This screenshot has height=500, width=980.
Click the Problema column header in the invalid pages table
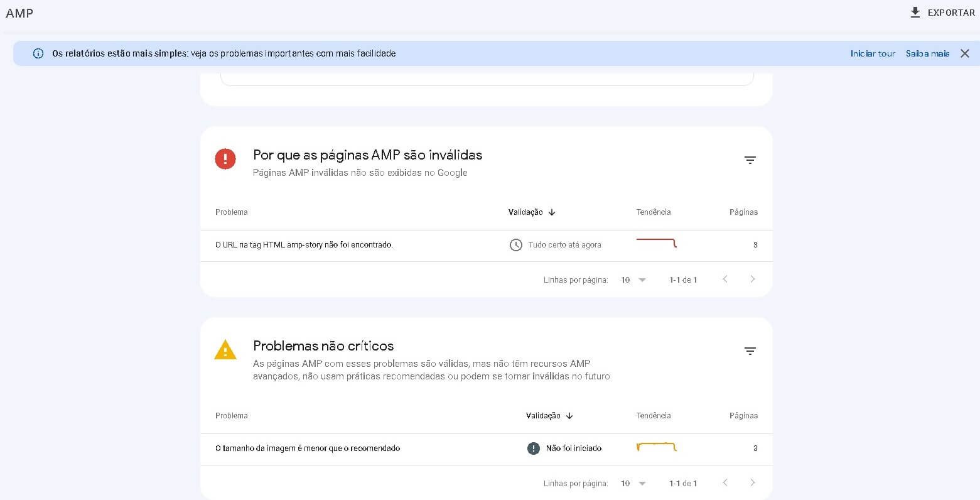(232, 212)
